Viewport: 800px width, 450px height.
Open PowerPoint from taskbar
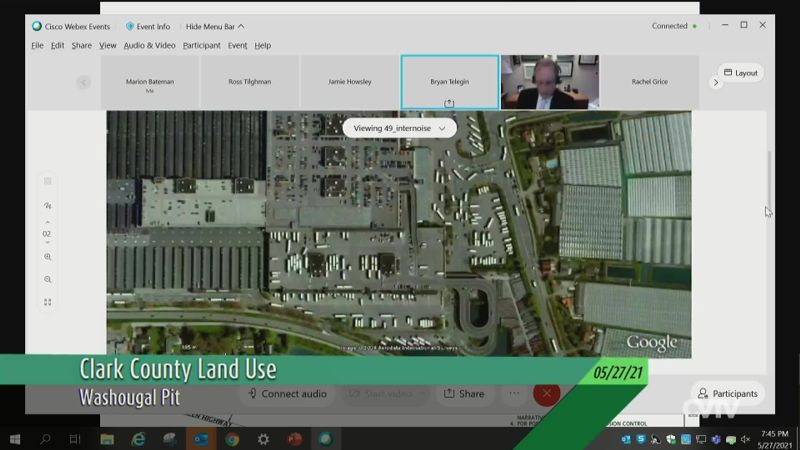pos(294,439)
